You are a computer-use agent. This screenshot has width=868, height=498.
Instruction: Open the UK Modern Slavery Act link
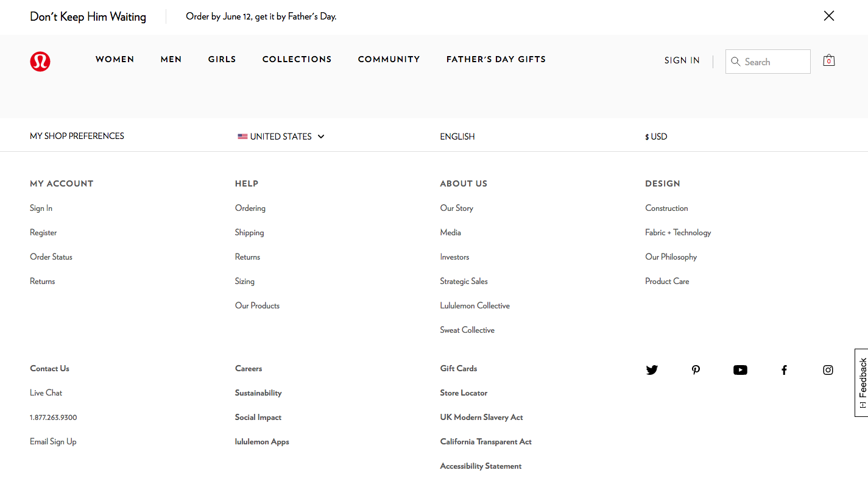point(481,417)
